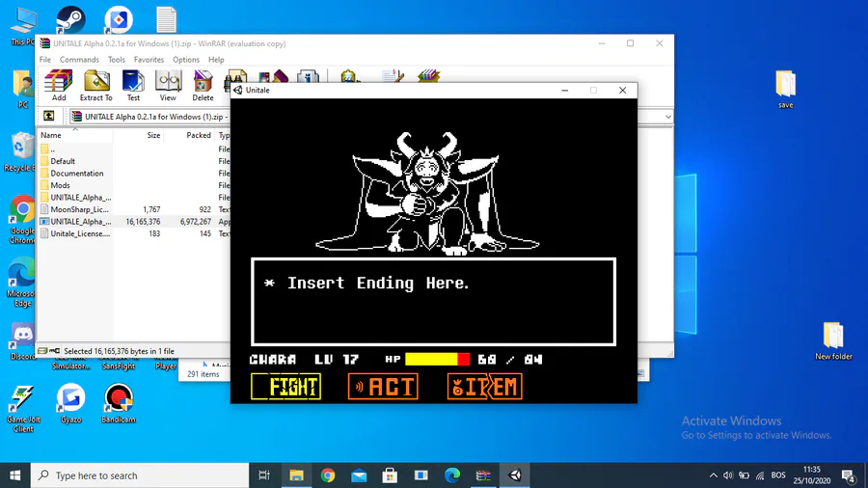Click the Delete icon in WinRAR toolbar
Image resolution: width=868 pixels, height=488 pixels.
tap(203, 86)
